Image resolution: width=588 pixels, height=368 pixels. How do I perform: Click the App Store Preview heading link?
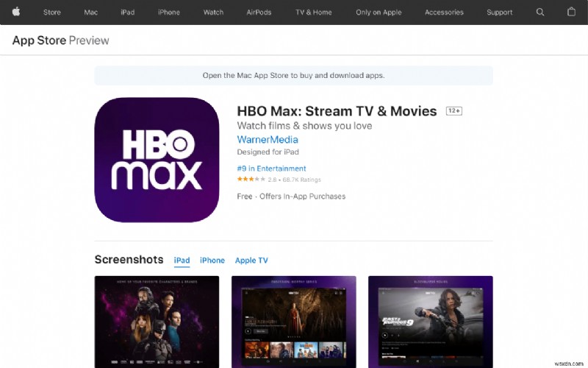(x=61, y=40)
